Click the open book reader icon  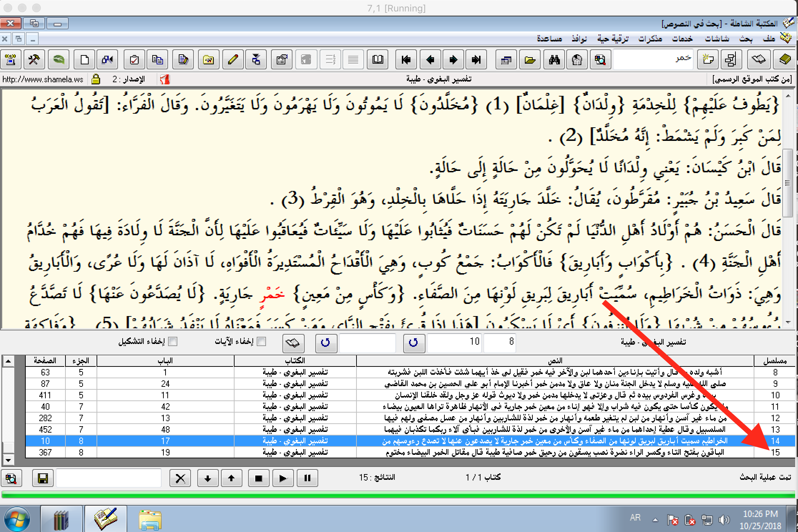[x=378, y=60]
